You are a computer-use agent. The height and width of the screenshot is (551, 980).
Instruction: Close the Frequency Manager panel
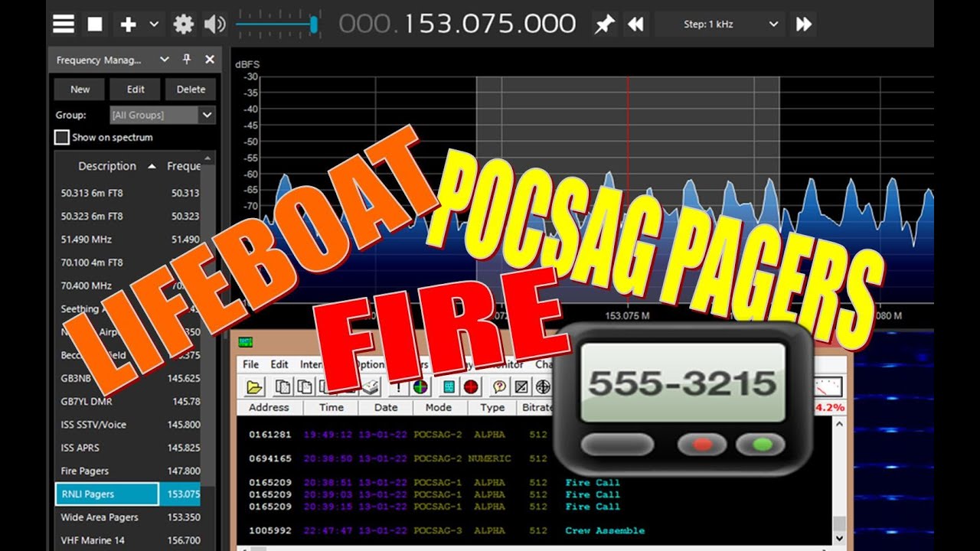coord(209,59)
